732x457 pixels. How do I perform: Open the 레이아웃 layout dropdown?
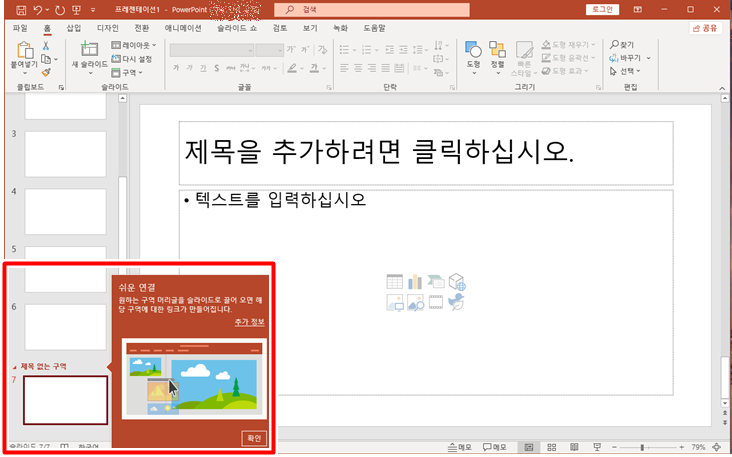[x=134, y=45]
